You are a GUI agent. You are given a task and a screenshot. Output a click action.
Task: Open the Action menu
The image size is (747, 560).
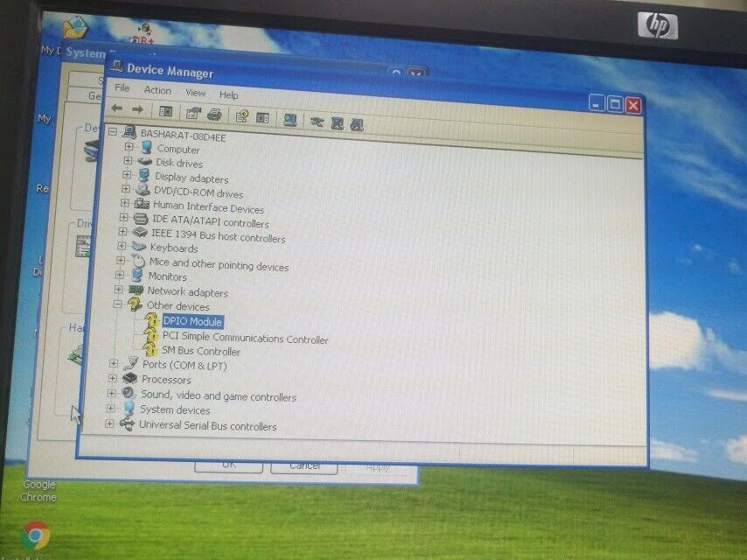tap(157, 90)
